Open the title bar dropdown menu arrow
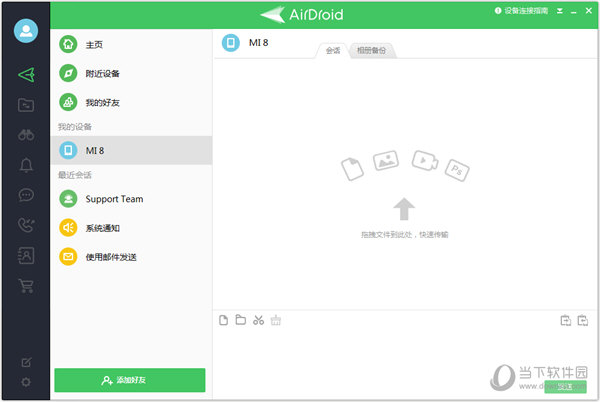Screen dimensions: 600x402 coord(559,11)
